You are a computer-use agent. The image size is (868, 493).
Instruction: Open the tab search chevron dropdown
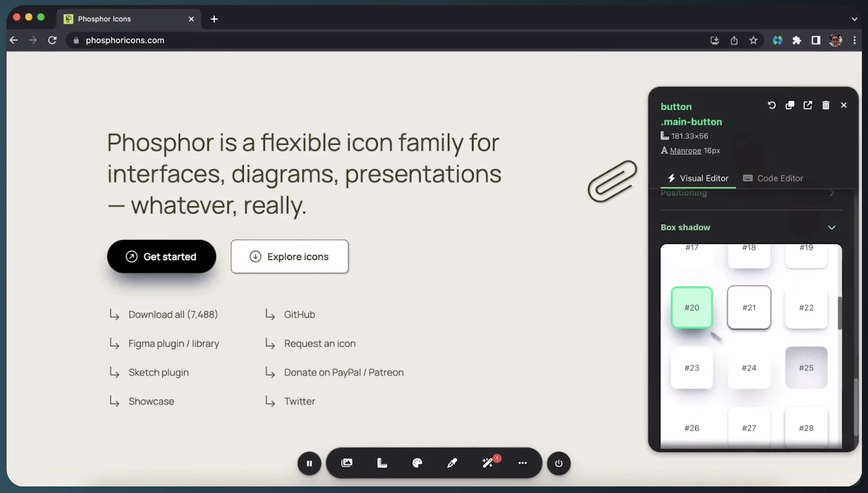point(854,19)
